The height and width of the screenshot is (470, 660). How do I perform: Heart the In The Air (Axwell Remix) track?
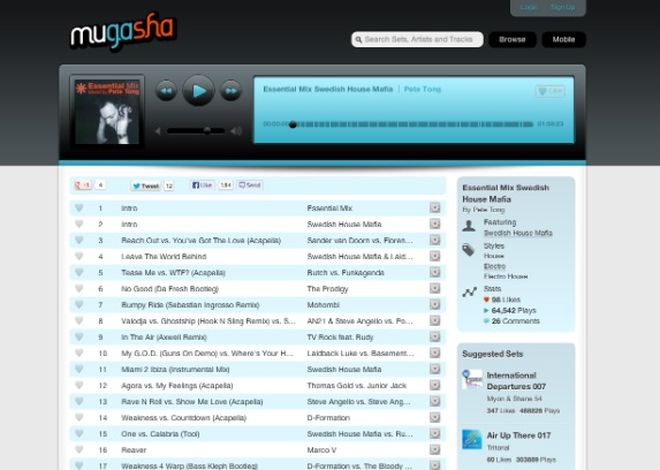pyautogui.click(x=79, y=337)
